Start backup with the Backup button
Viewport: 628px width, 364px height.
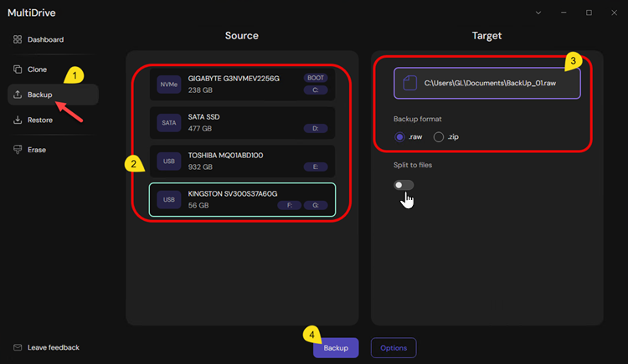point(336,347)
